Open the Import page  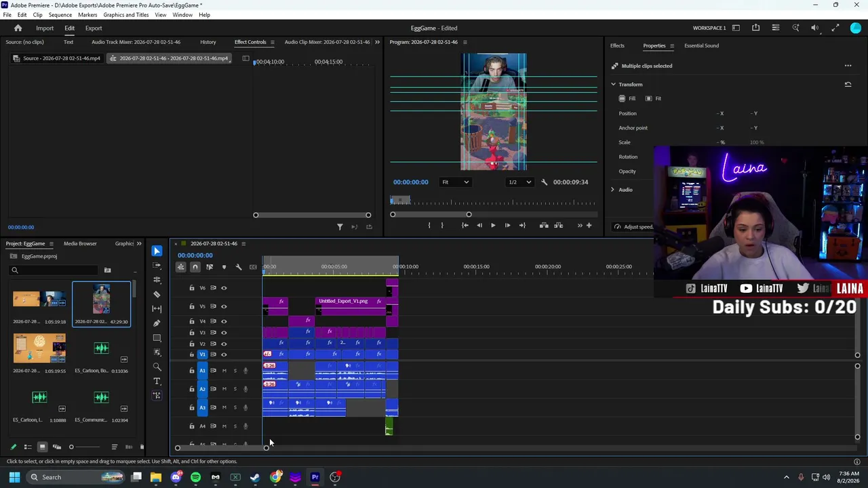point(45,28)
